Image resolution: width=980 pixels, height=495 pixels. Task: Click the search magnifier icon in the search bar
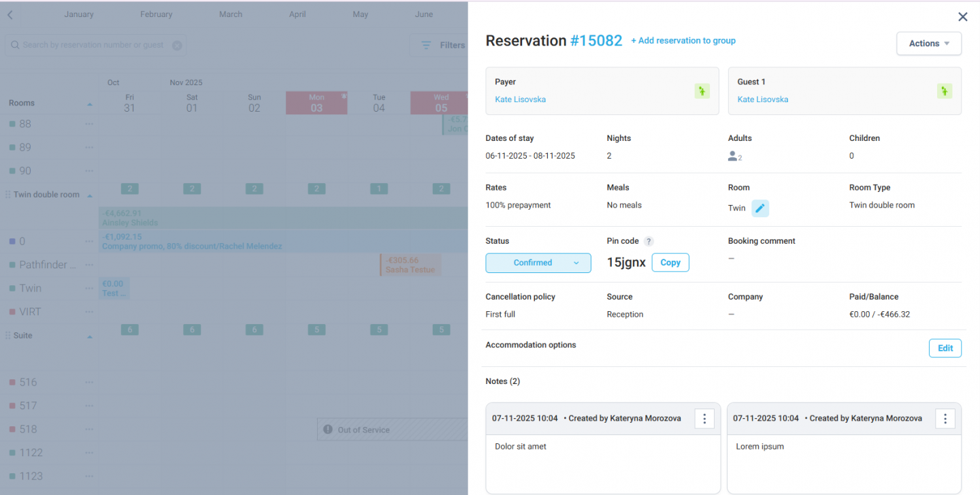tap(14, 44)
